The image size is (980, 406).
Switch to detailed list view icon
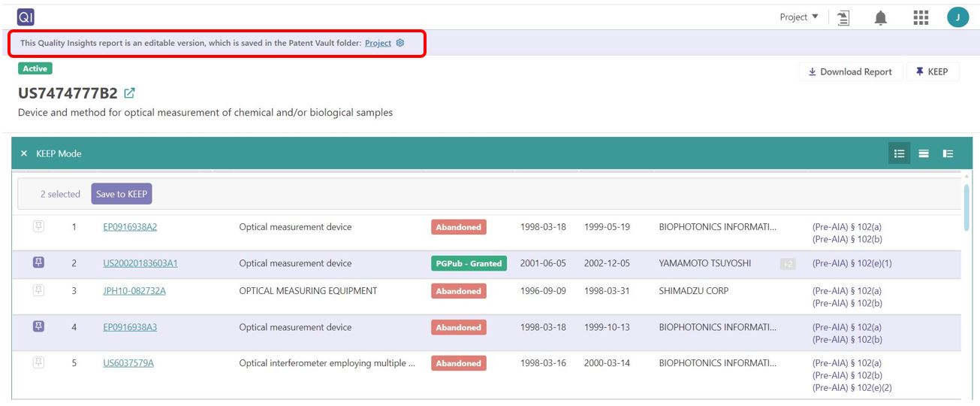[x=899, y=153]
